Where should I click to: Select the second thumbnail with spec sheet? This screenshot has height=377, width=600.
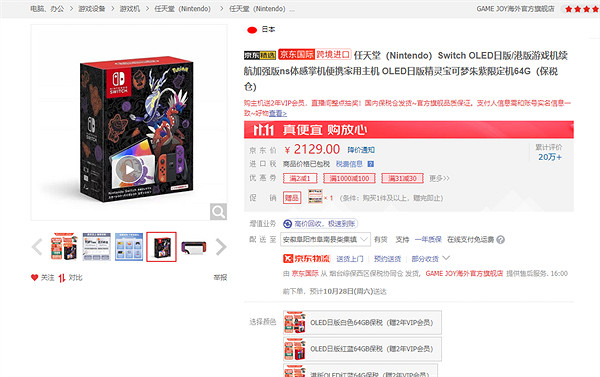pos(96,247)
